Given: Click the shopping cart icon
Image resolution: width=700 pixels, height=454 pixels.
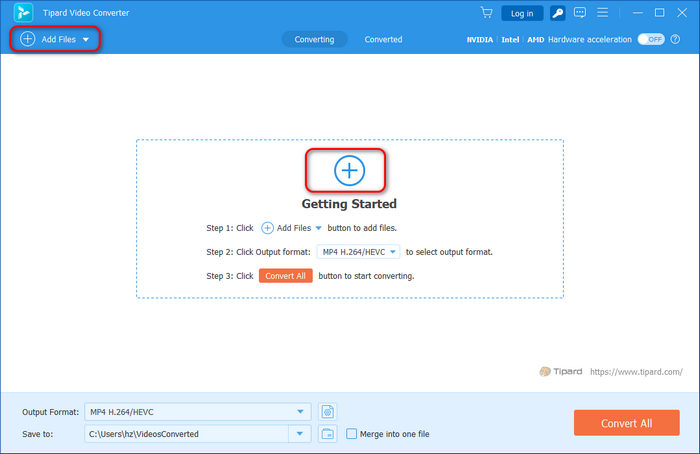Looking at the screenshot, I should pyautogui.click(x=486, y=13).
